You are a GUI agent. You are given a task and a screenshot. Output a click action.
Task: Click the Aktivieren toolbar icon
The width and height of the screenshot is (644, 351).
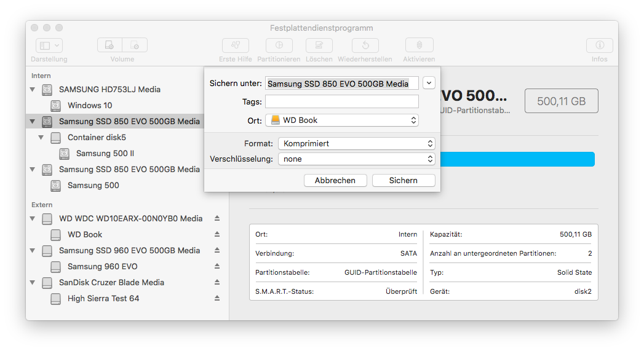pos(419,45)
